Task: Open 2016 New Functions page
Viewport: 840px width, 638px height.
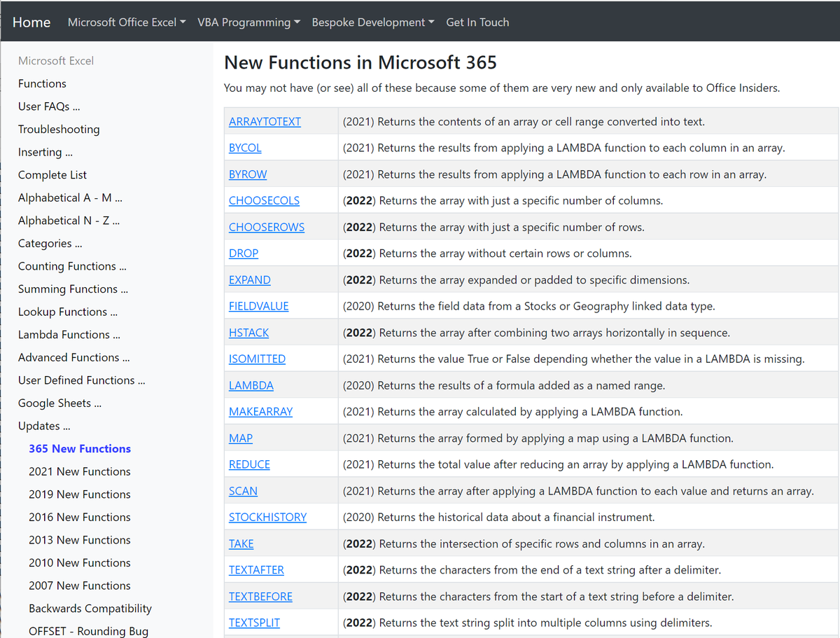Action: tap(80, 517)
